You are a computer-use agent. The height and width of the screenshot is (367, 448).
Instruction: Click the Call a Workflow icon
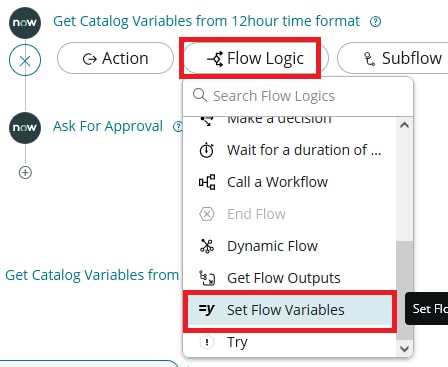(x=207, y=182)
